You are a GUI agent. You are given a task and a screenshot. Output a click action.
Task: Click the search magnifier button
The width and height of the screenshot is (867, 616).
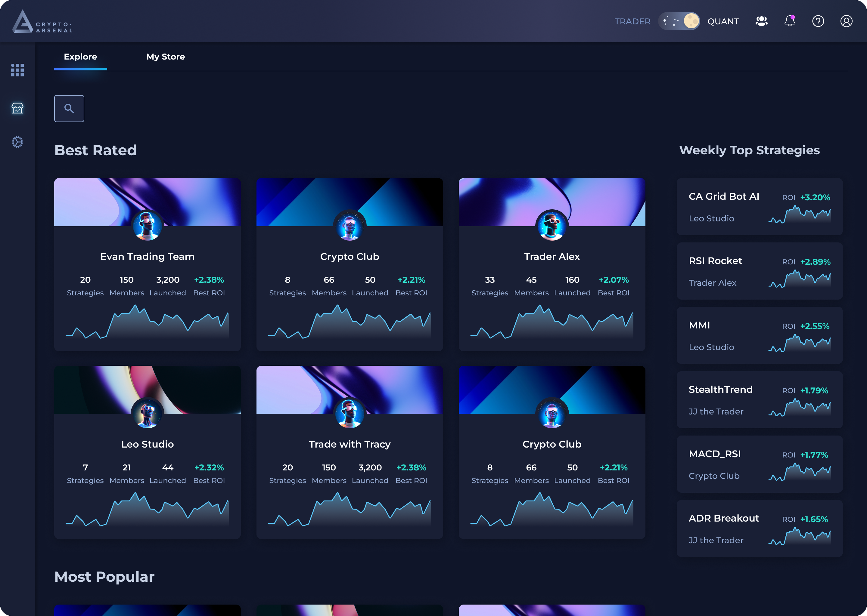pos(69,109)
